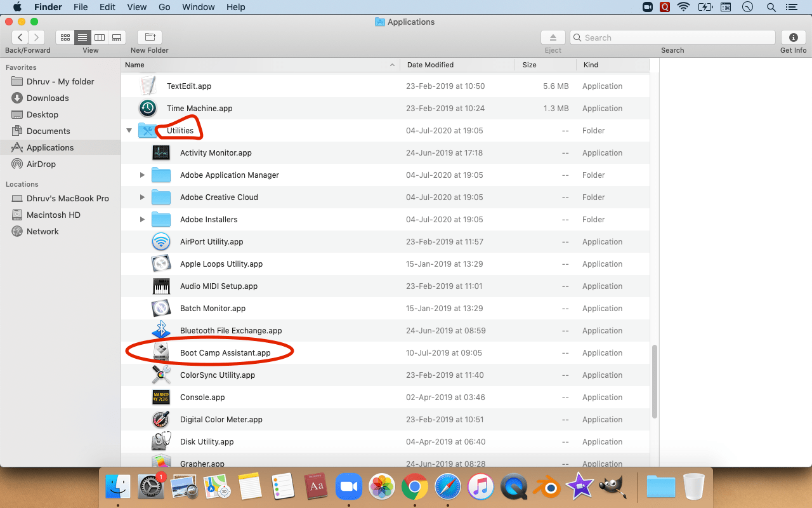The height and width of the screenshot is (508, 812).
Task: Click the "5.6 MB" size of TextEdit.app
Action: coord(556,86)
